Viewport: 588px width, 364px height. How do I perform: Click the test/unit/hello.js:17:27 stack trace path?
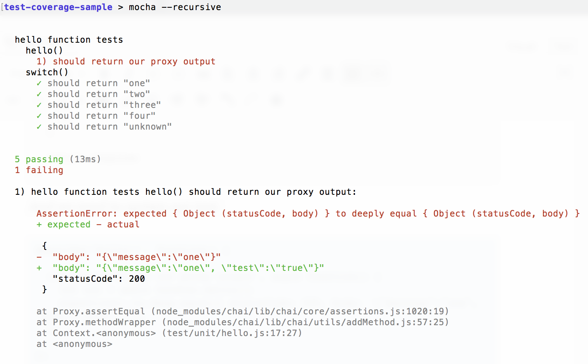(x=232, y=333)
